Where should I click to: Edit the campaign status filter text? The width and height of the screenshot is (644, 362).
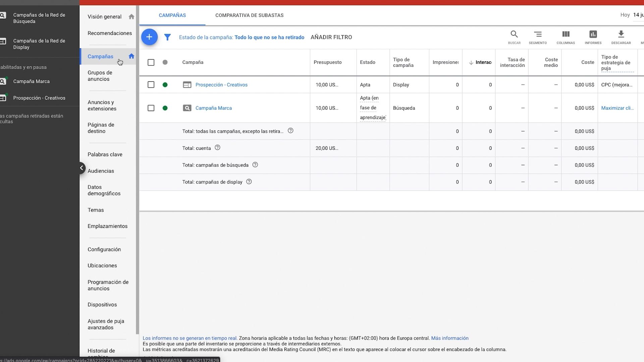point(241,37)
